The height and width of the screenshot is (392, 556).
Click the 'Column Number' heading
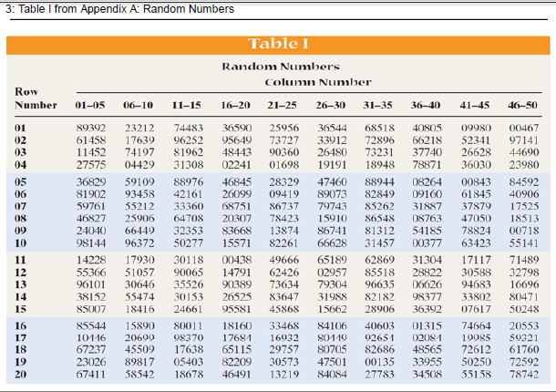(318, 82)
